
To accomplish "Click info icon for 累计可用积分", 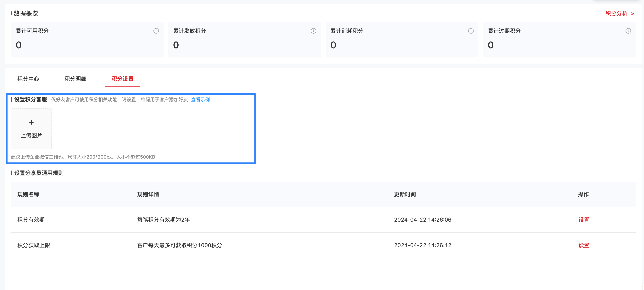I will coord(156,31).
